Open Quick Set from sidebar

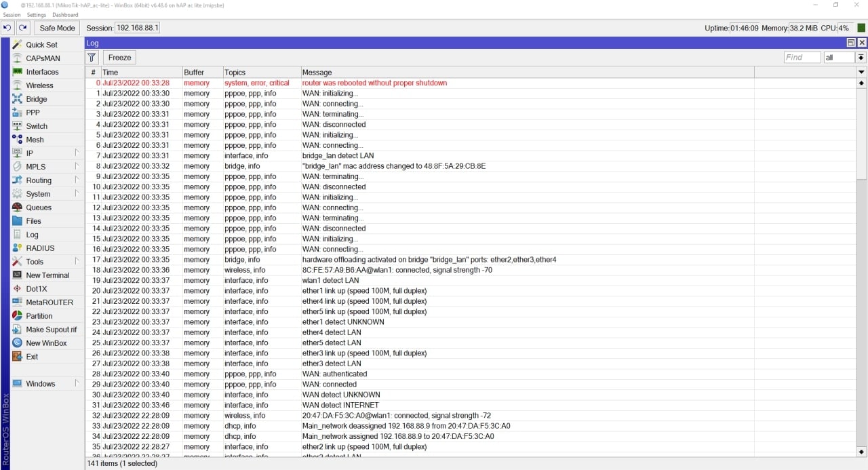tap(41, 45)
